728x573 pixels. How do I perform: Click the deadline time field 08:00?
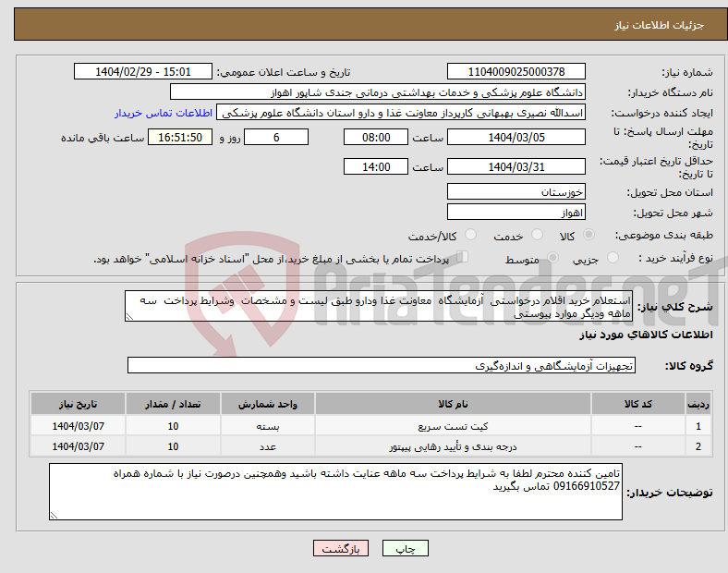376,138
